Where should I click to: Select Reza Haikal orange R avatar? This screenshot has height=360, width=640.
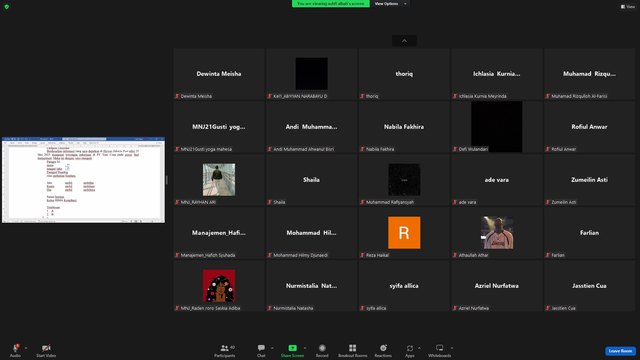(x=404, y=233)
